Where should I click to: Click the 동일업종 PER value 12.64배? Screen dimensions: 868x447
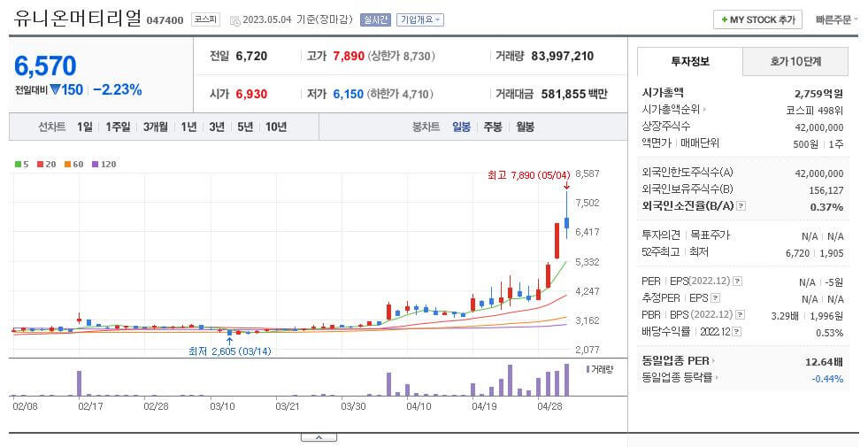point(825,362)
